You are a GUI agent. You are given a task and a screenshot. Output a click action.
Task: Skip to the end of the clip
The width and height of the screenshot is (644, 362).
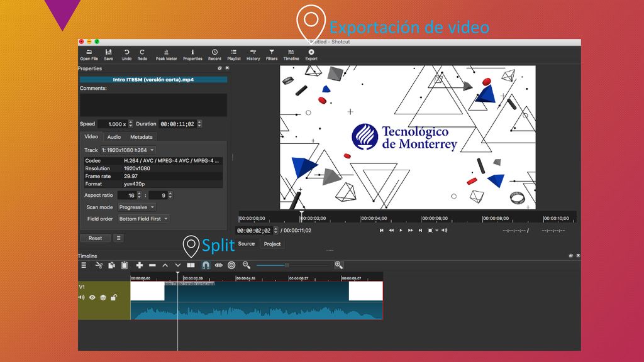pos(420,231)
